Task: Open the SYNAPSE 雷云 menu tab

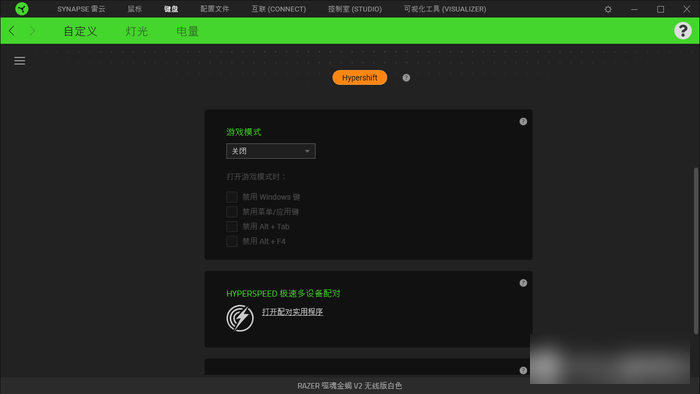Action: point(81,9)
